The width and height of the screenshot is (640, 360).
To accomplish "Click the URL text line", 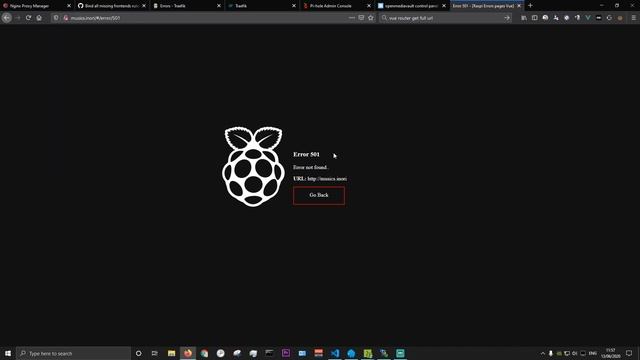I will coord(320,179).
